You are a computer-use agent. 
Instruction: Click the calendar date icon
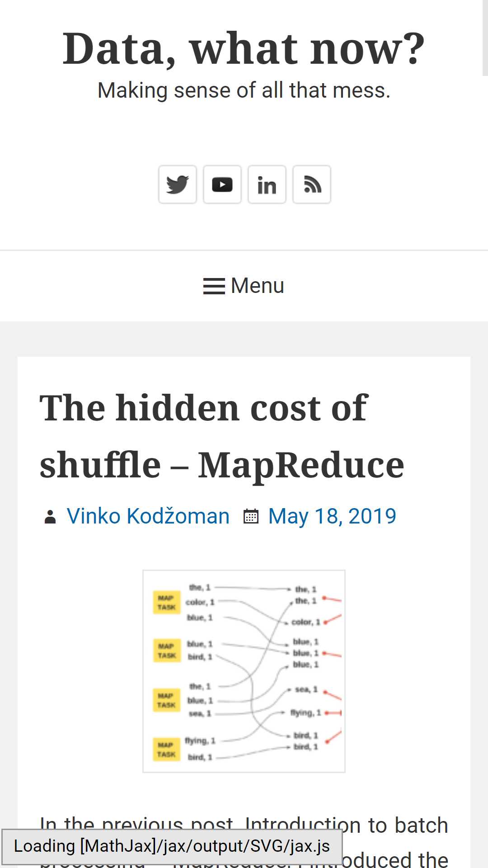[x=251, y=516]
